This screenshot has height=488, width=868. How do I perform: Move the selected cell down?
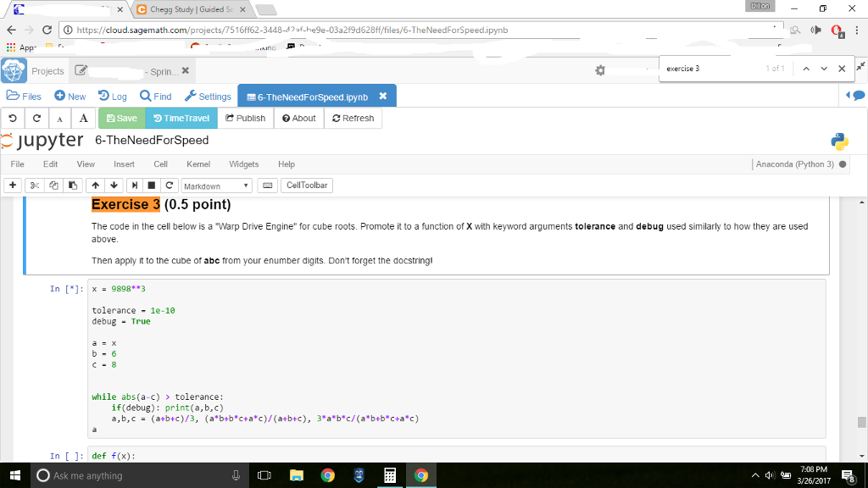[114, 185]
